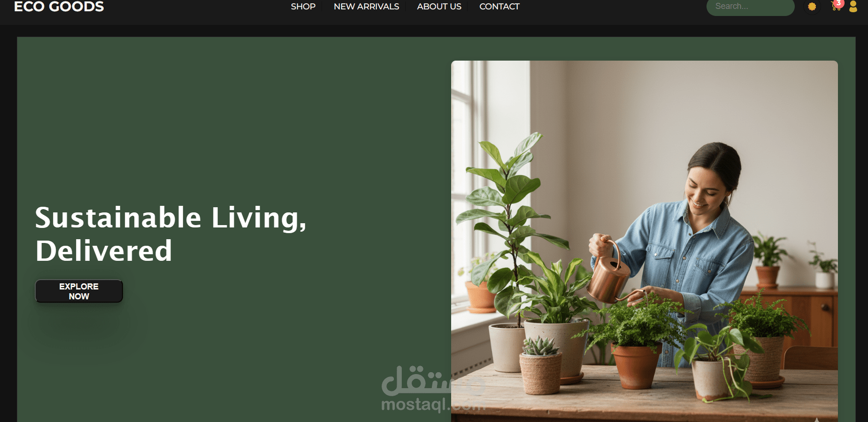868x422 pixels.
Task: Click the EXPLORE NOW button
Action: (79, 291)
